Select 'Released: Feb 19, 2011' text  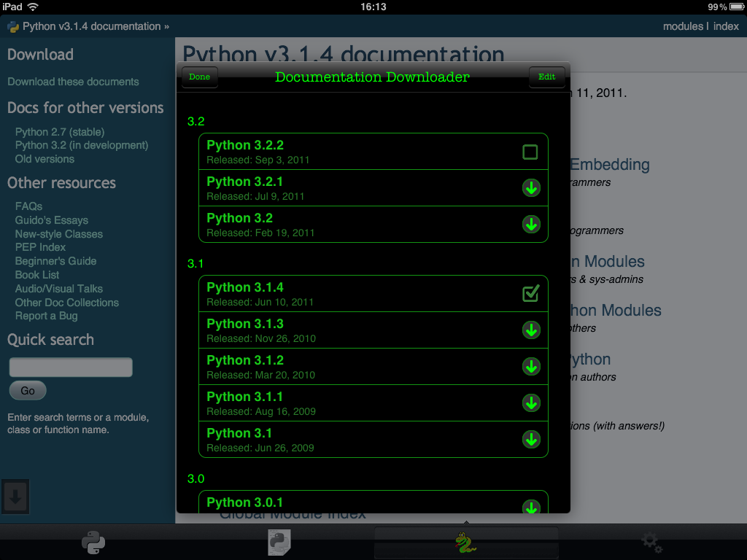coord(260,233)
